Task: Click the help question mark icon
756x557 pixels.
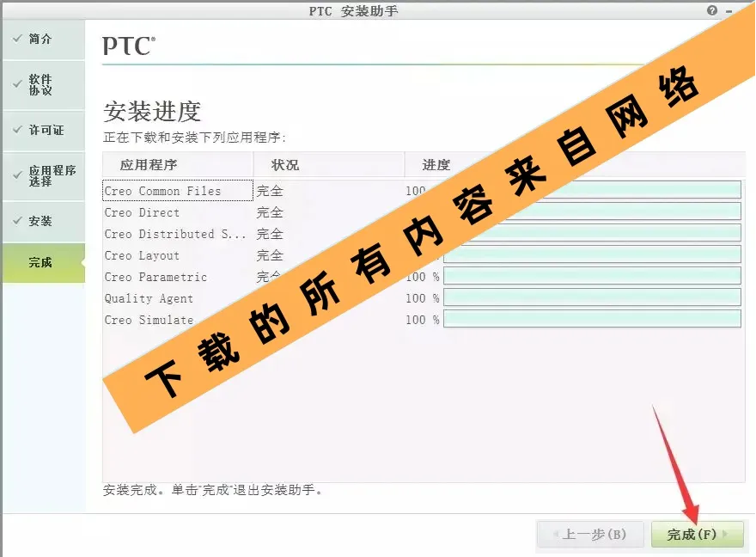Action: (x=712, y=10)
